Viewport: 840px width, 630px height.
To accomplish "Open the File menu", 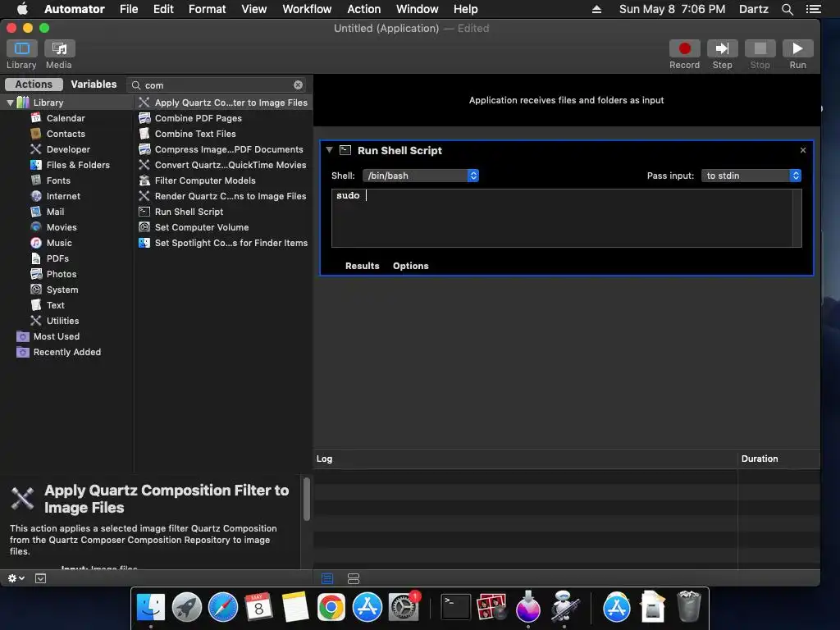I will 129,9.
